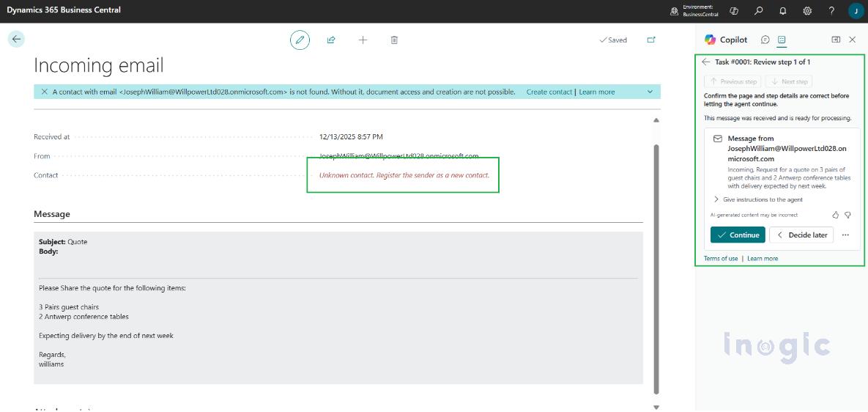This screenshot has width=868, height=412.
Task: Expand the notification bar chevron
Action: click(650, 92)
